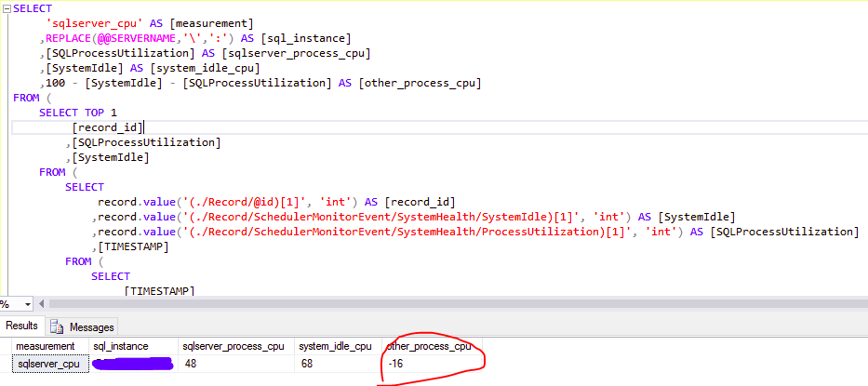Click the result cell with value 48
The width and height of the screenshot is (868, 386).
(235, 364)
